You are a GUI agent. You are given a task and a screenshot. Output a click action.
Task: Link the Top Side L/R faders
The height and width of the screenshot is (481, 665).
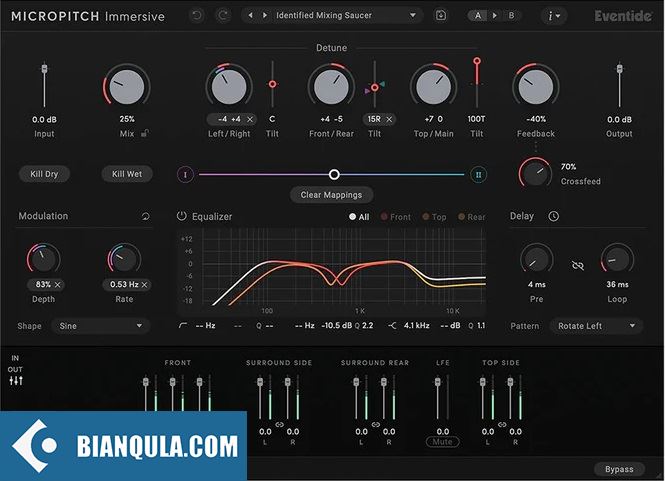point(502,425)
